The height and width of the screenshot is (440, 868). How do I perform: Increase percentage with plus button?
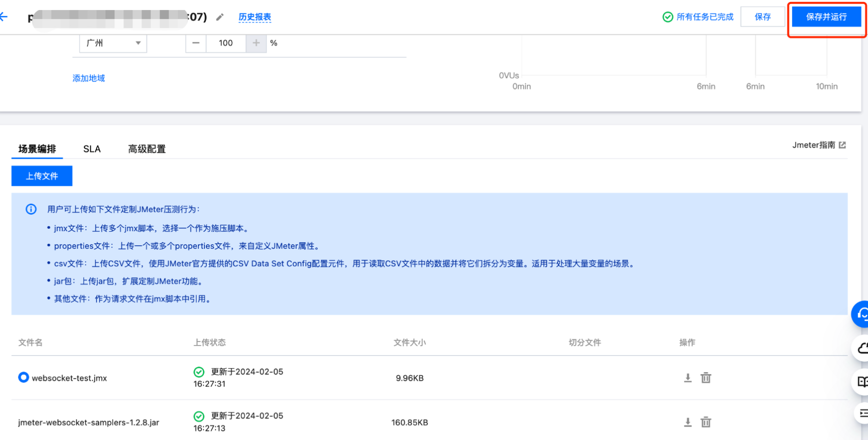tap(256, 43)
